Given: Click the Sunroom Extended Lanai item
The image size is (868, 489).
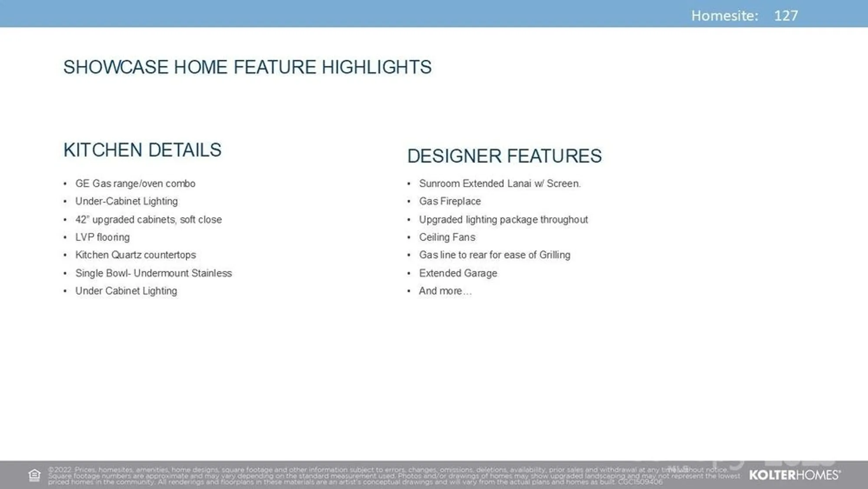Looking at the screenshot, I should (x=500, y=184).
